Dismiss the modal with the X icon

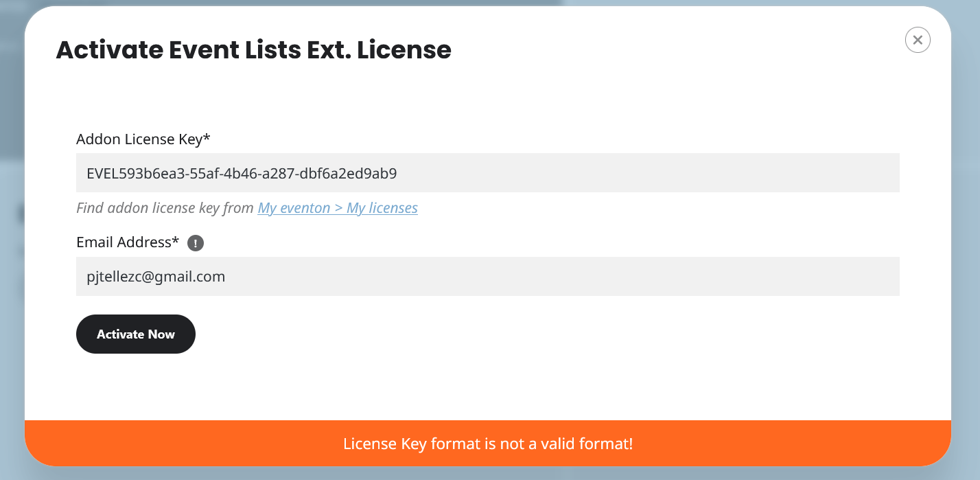[x=918, y=40]
